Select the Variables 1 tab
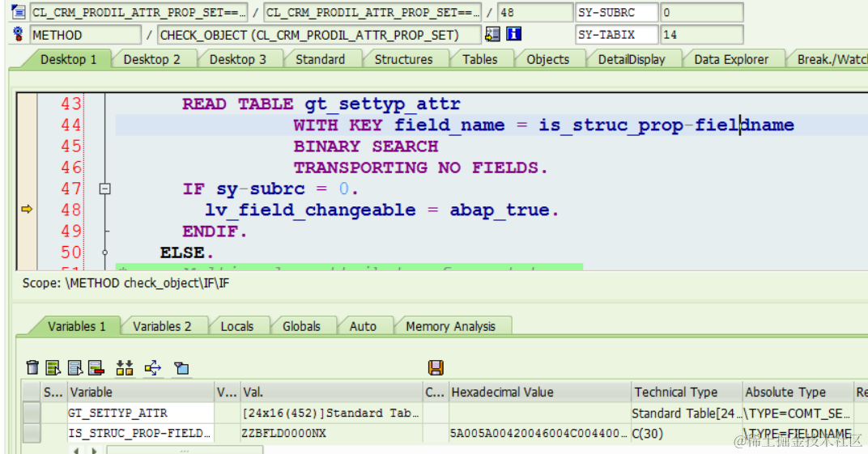Image resolution: width=868 pixels, height=454 pixels. [x=76, y=326]
